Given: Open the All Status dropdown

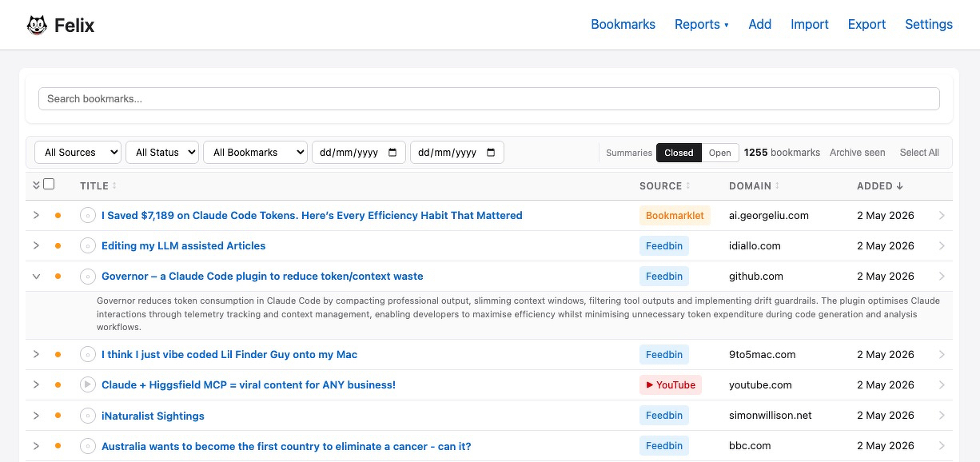Looking at the screenshot, I should pyautogui.click(x=162, y=152).
